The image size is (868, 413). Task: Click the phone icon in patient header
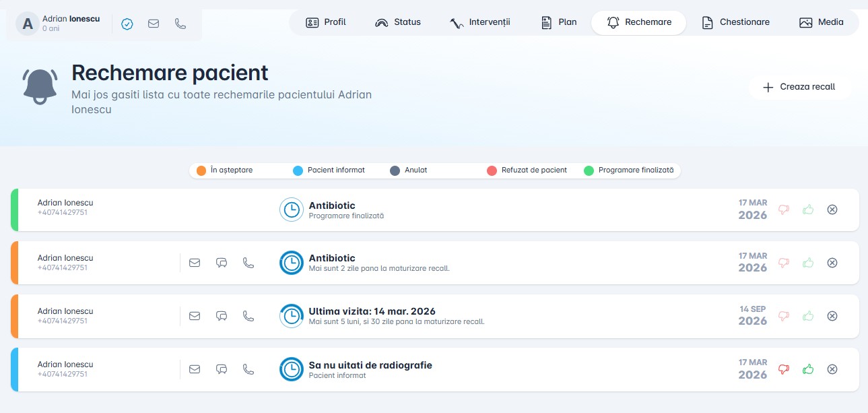pyautogui.click(x=180, y=24)
